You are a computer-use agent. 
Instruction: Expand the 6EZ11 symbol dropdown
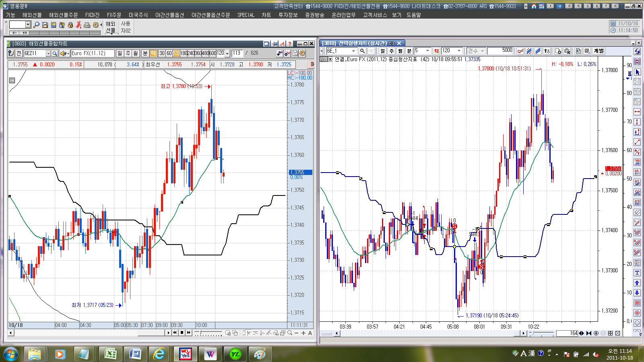click(x=48, y=53)
